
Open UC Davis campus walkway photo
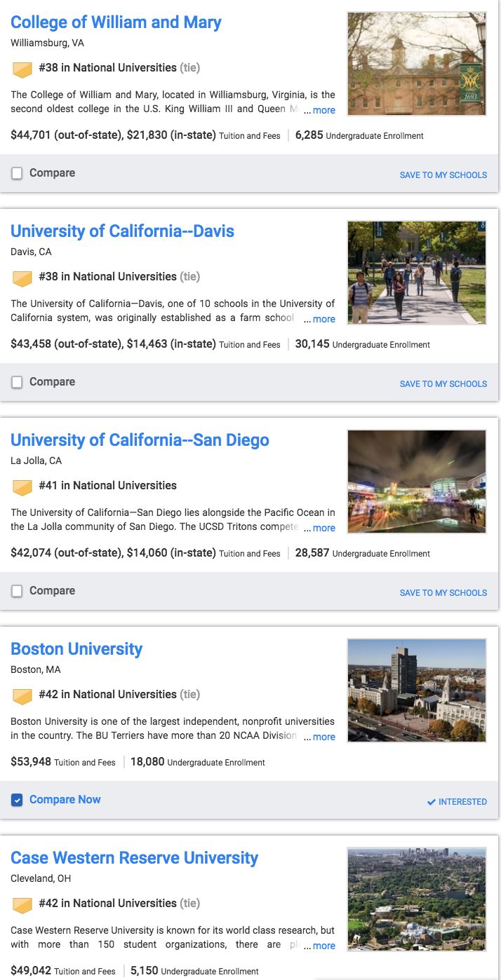(417, 273)
